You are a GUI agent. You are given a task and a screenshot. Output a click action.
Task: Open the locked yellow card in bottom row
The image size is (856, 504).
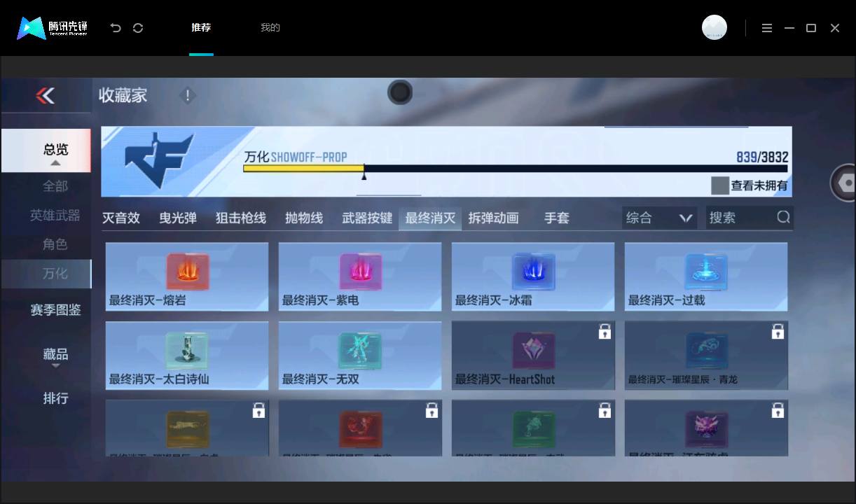[x=187, y=428]
